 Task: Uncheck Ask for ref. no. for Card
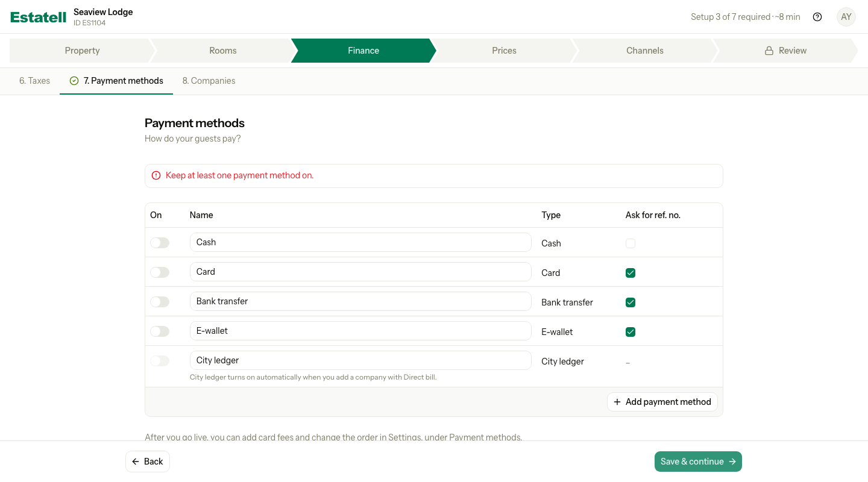pyautogui.click(x=631, y=273)
